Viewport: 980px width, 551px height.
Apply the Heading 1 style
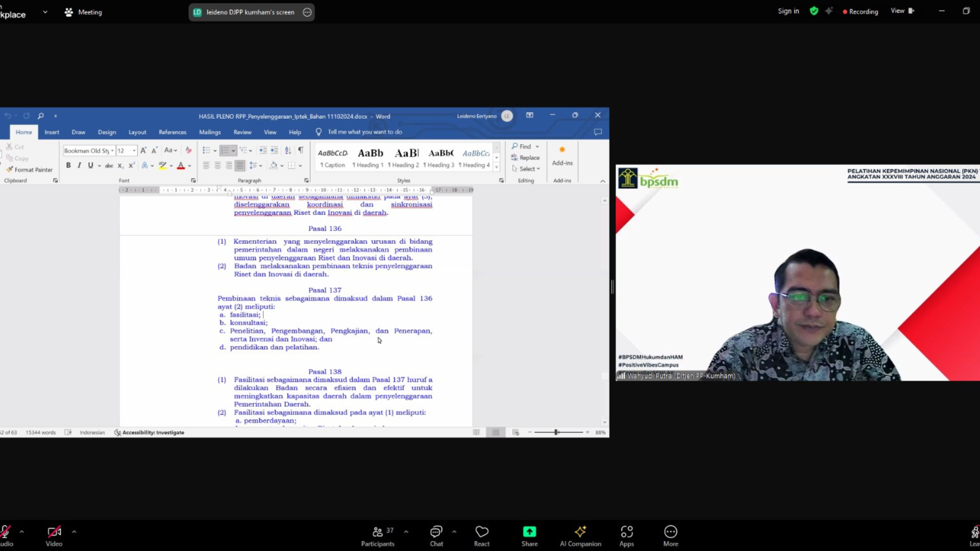coord(370,158)
